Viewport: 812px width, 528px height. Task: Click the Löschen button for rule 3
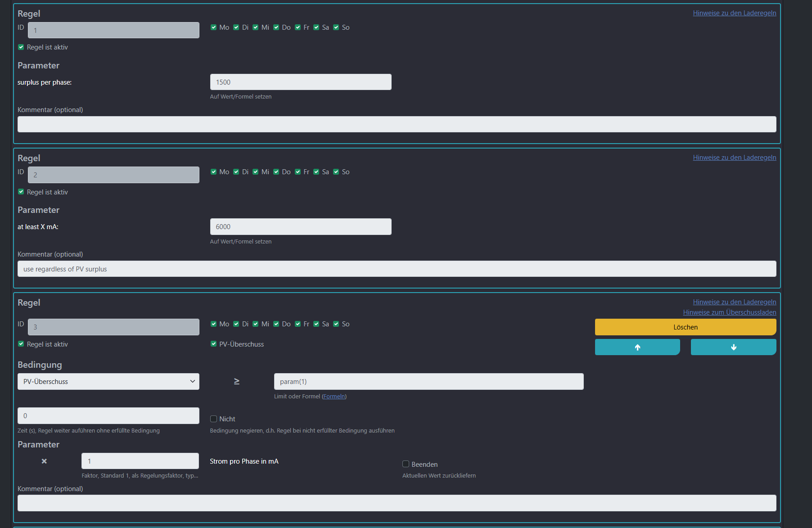[x=685, y=327]
